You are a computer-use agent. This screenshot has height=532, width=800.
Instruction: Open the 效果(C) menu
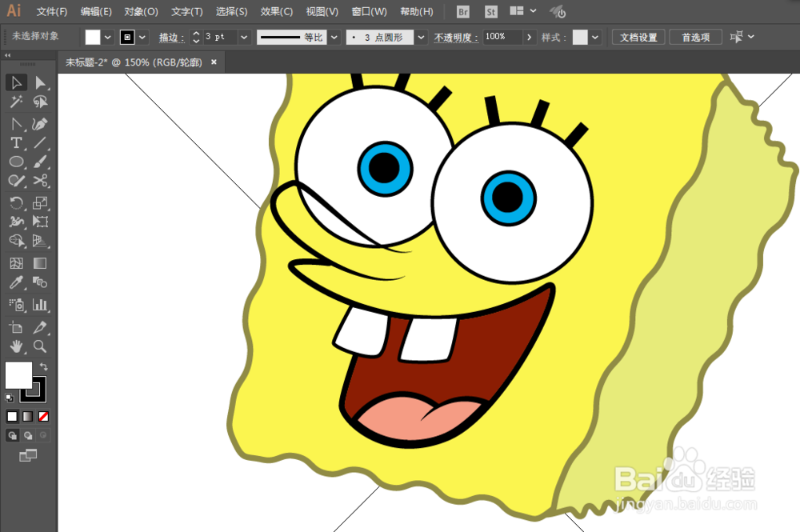pos(277,12)
